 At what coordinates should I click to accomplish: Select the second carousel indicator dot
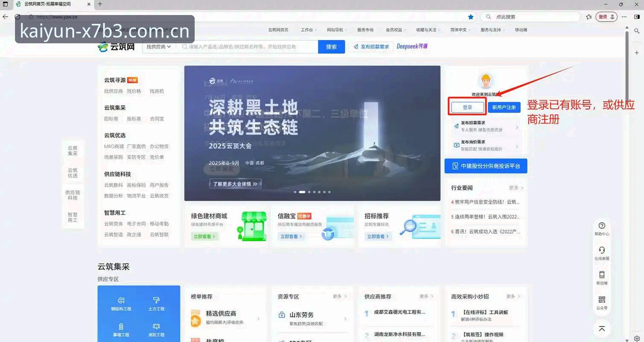coord(302,192)
